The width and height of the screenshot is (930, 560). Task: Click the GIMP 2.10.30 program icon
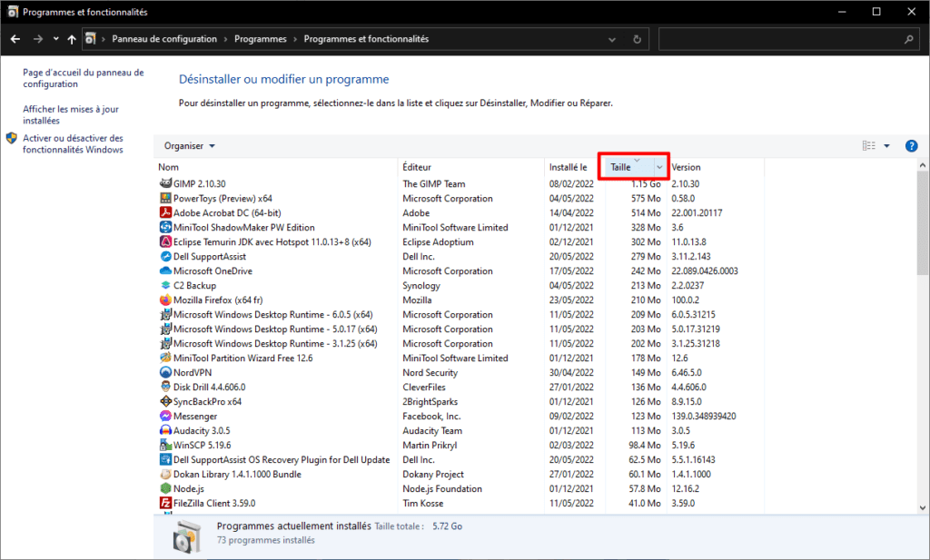point(165,183)
